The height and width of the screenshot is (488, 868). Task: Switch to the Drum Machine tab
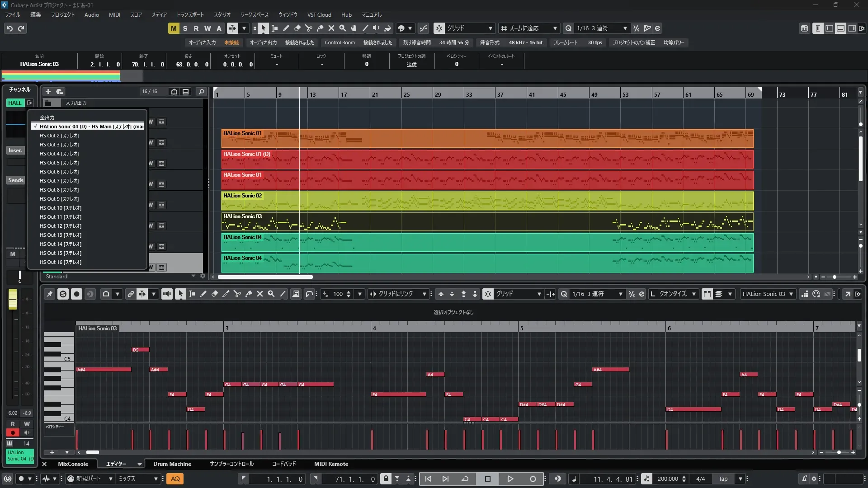coord(172,464)
